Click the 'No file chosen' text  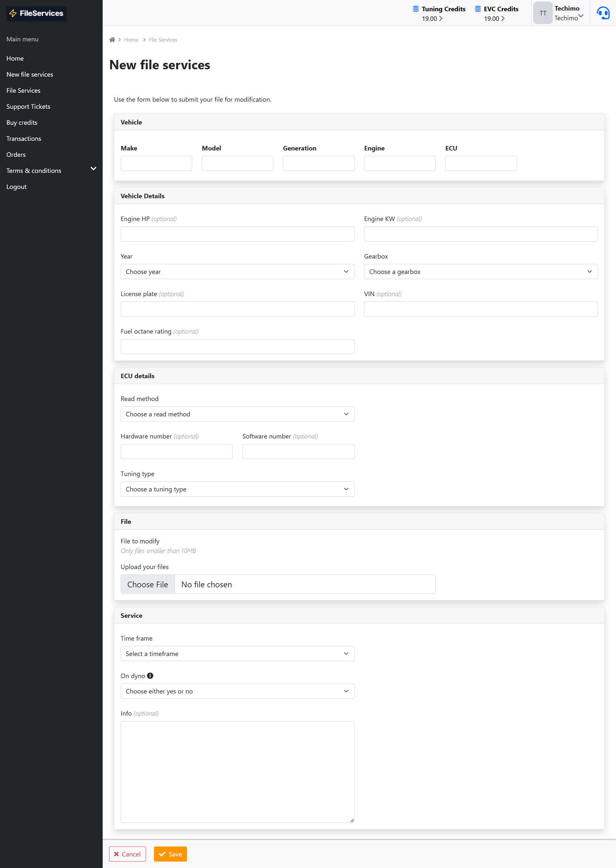(207, 584)
